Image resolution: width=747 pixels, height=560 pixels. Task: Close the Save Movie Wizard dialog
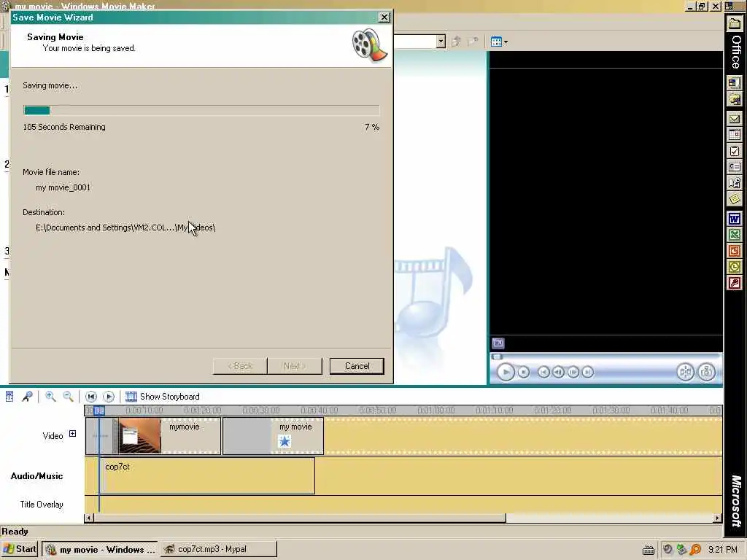click(384, 17)
